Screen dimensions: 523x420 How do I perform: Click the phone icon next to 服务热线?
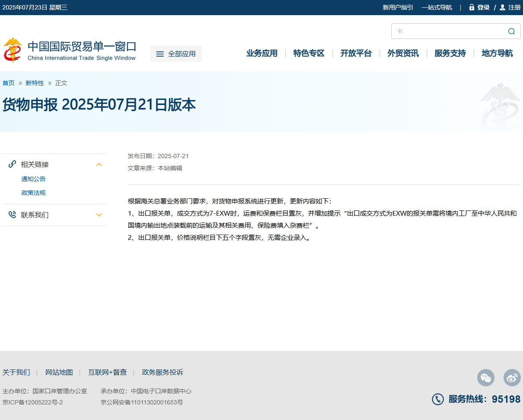[x=438, y=400]
